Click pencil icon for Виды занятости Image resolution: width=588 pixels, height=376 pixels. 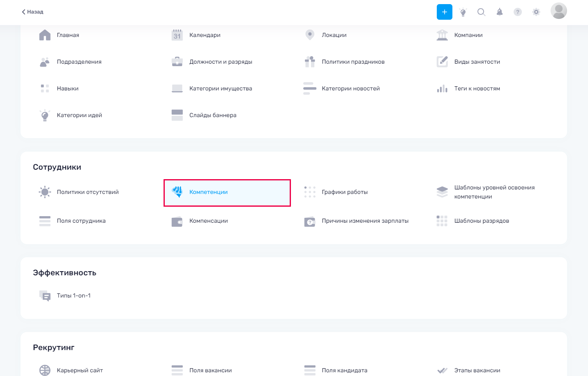pyautogui.click(x=442, y=62)
